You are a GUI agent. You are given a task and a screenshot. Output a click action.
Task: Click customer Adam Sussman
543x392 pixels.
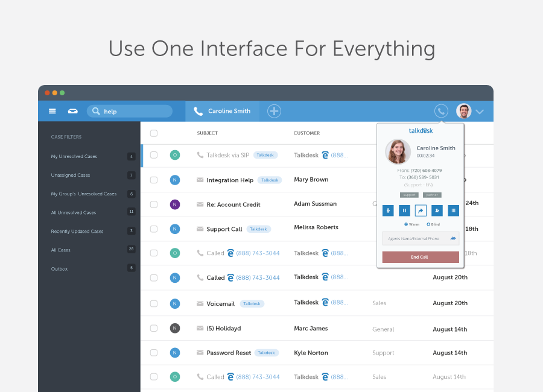(315, 204)
